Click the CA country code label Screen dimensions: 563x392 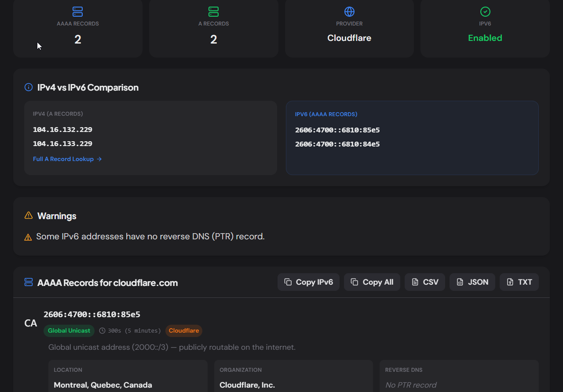point(31,323)
